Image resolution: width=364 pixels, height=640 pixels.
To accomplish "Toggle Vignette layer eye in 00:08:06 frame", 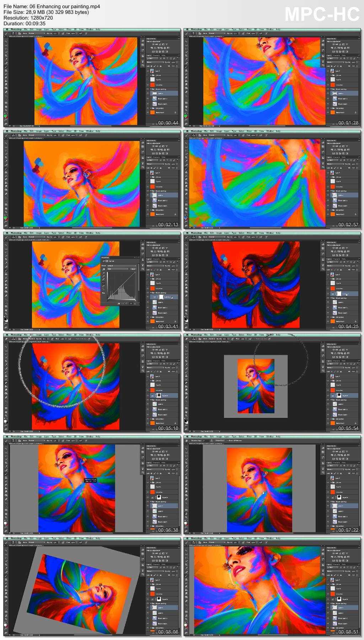I will [148, 599].
